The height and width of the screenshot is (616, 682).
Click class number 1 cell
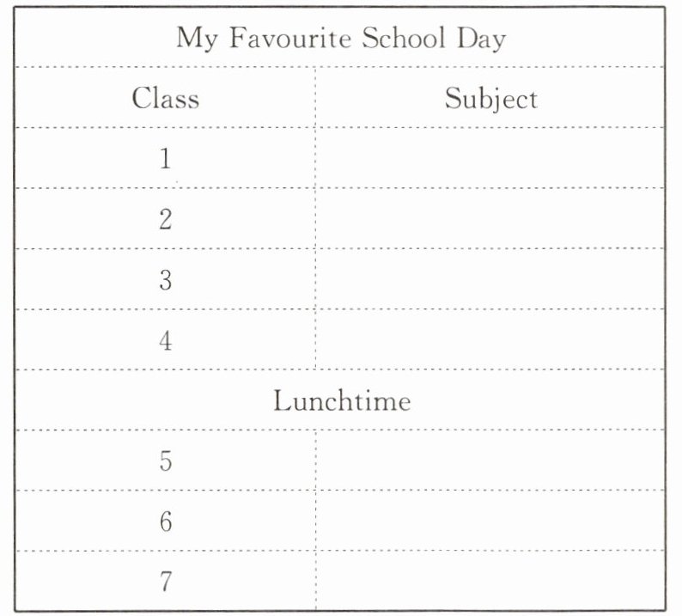165,159
